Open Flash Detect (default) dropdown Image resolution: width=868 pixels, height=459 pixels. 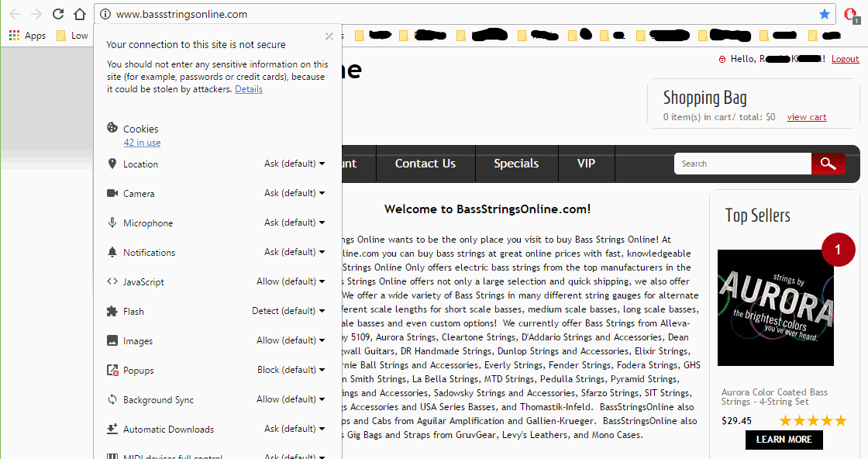[x=288, y=311]
